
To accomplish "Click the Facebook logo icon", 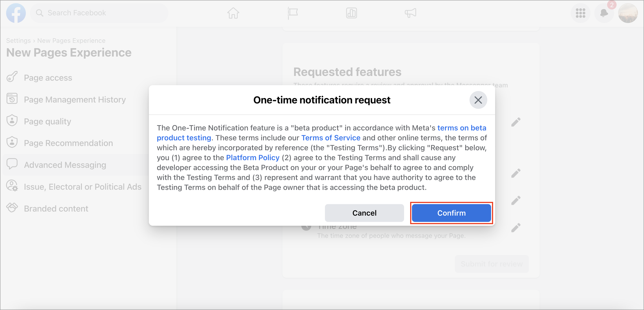I will coord(16,13).
